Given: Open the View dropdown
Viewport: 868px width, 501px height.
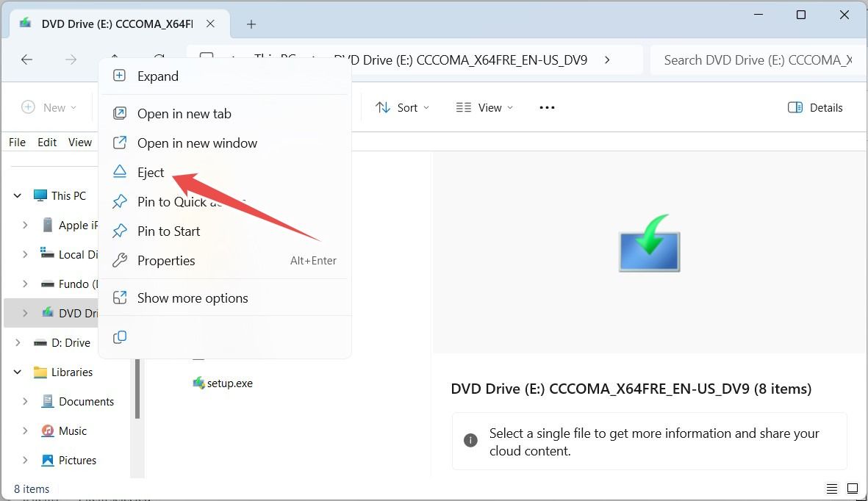Looking at the screenshot, I should pyautogui.click(x=484, y=107).
